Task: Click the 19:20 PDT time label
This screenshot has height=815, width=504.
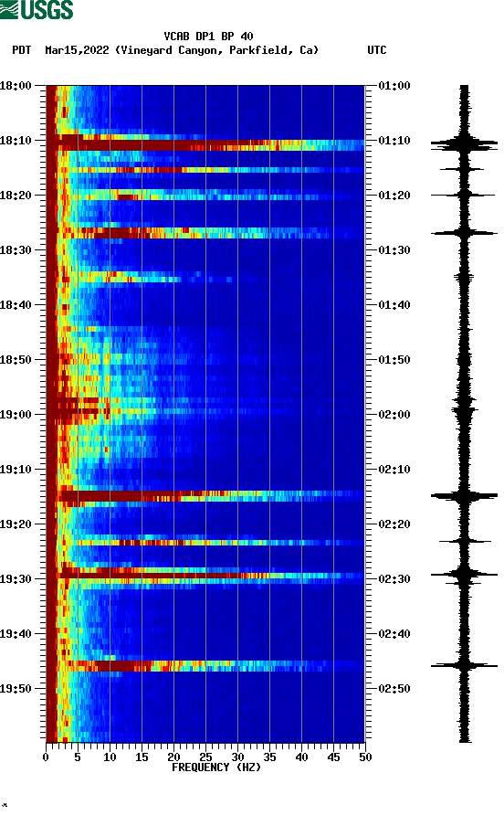Action: pos(16,524)
